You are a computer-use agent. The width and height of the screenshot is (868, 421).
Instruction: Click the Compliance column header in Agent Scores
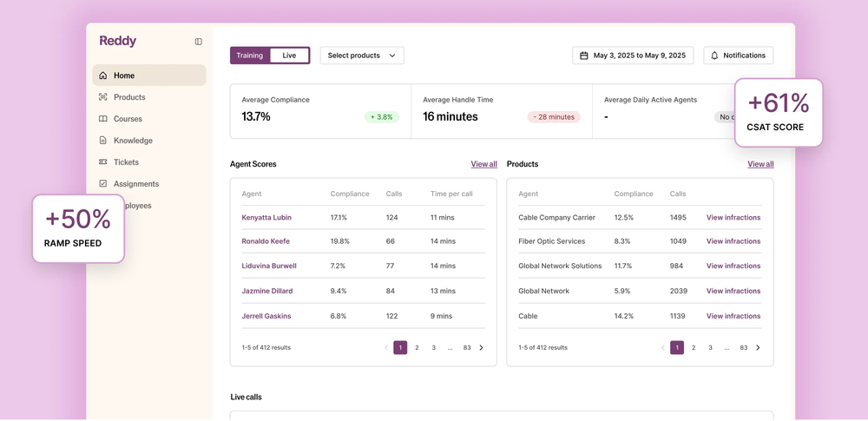coord(349,194)
